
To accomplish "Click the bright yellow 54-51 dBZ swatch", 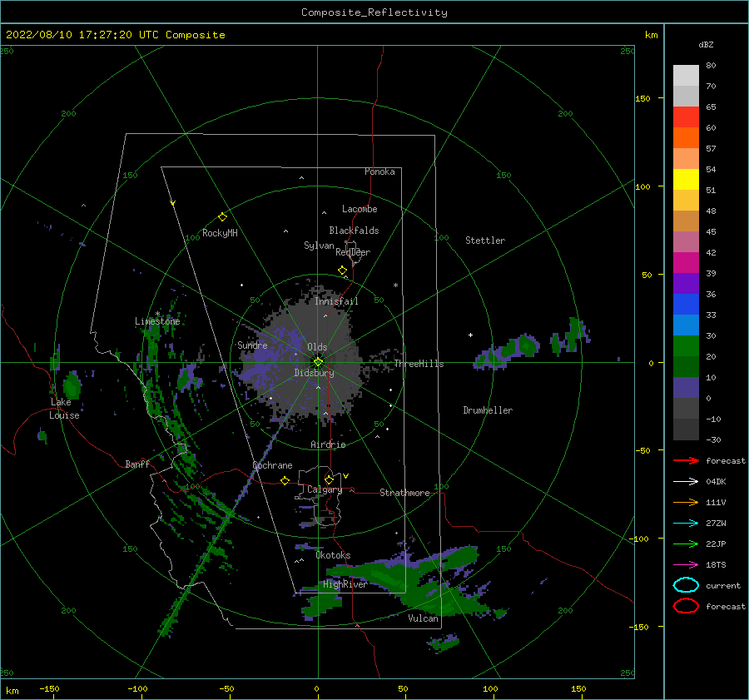I will coord(686,180).
